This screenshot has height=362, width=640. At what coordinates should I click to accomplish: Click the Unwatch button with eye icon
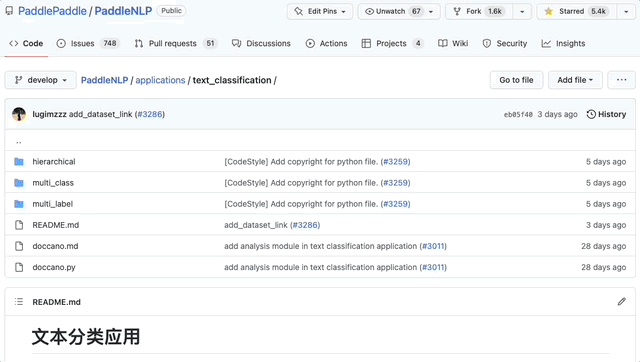[x=393, y=11]
